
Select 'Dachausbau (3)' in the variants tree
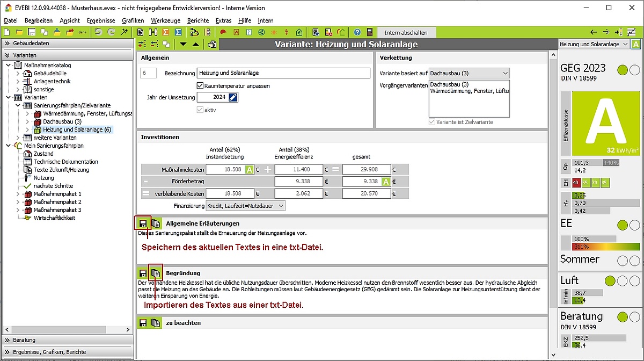[x=62, y=122]
